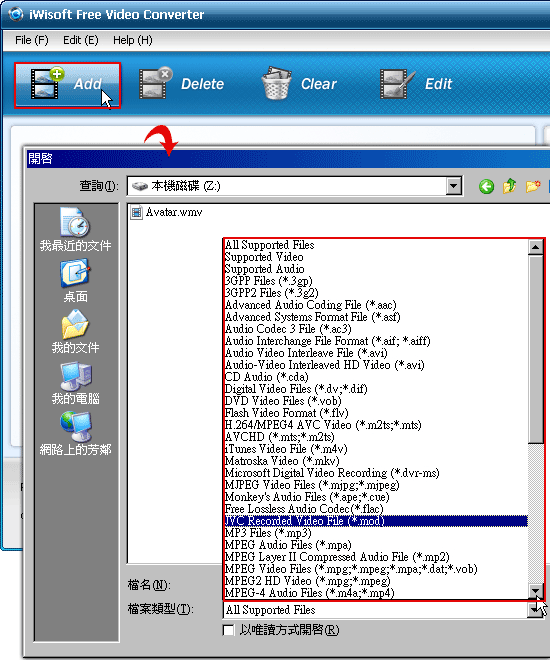Select the Avatar.wmv file
Image resolution: width=550 pixels, height=660 pixels.
point(167,212)
